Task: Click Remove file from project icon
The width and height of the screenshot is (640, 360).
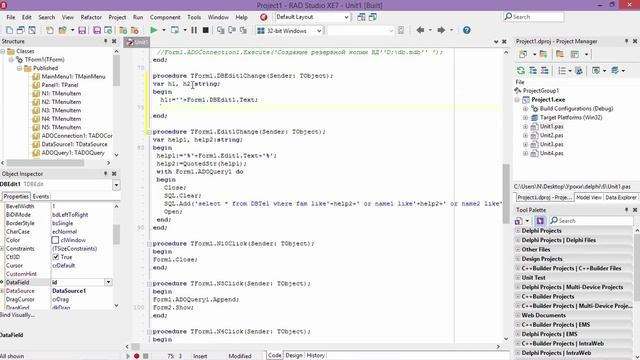Action: click(x=134, y=30)
